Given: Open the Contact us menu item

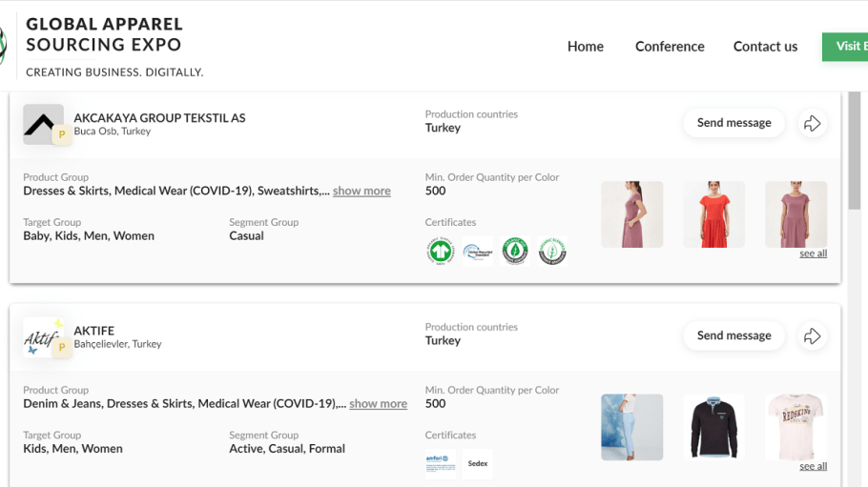Looking at the screenshot, I should tap(765, 47).
